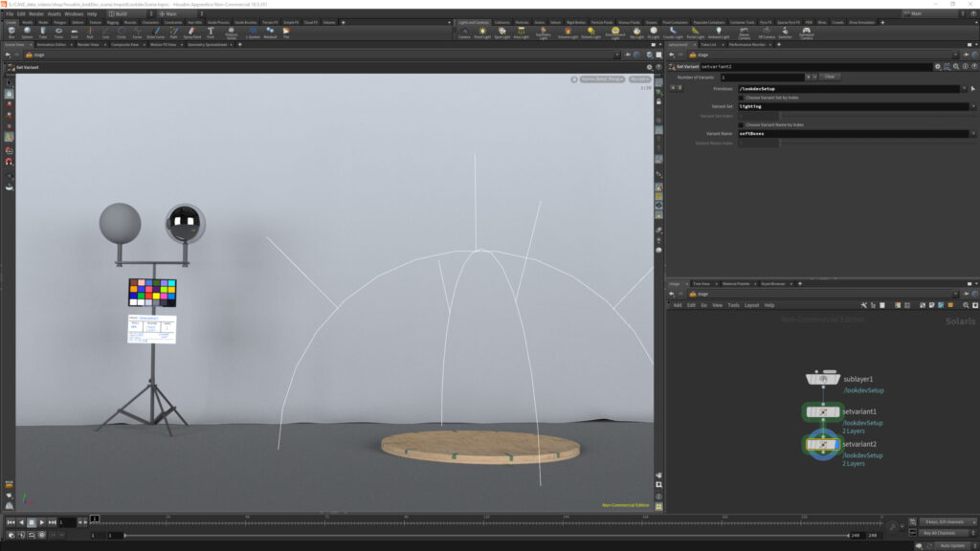Switch to the Tree View tab
Image resolution: width=980 pixels, height=551 pixels.
point(702,283)
